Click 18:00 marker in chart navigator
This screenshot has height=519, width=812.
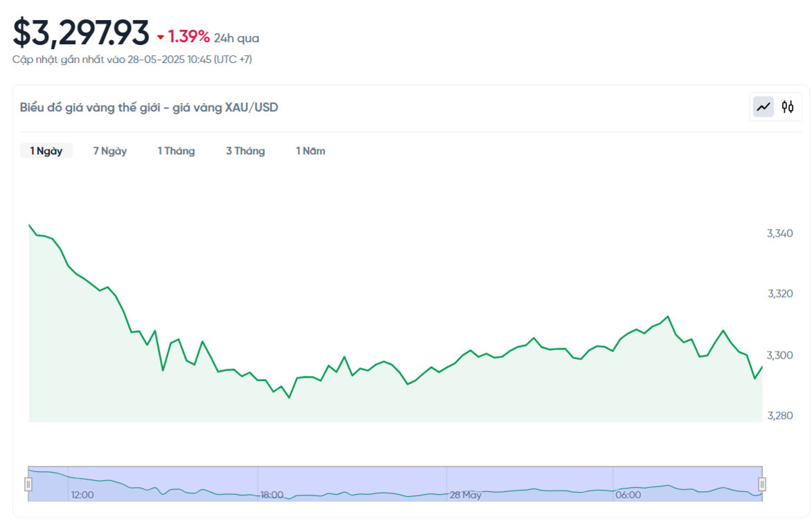271,495
